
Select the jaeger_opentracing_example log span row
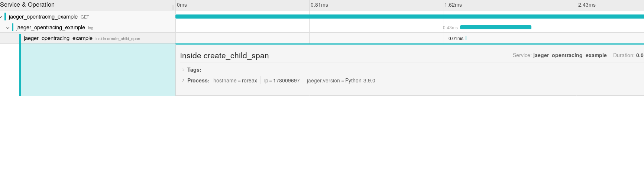tap(88, 27)
